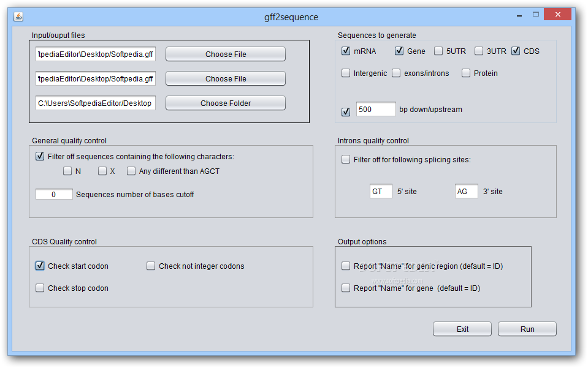
Task: Click the 'Sequences number of bases cutoff' label
Action: (135, 194)
